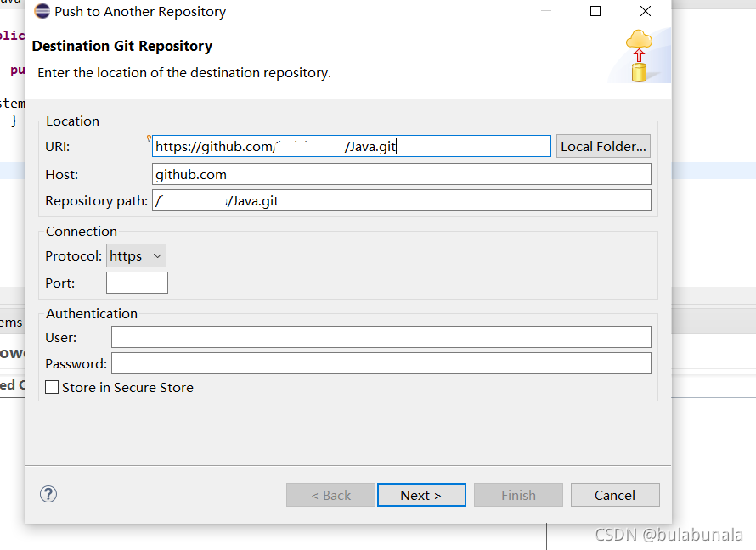Enable Store in Secure Store checkbox
Screen dimensions: 756x550
pyautogui.click(x=52, y=387)
